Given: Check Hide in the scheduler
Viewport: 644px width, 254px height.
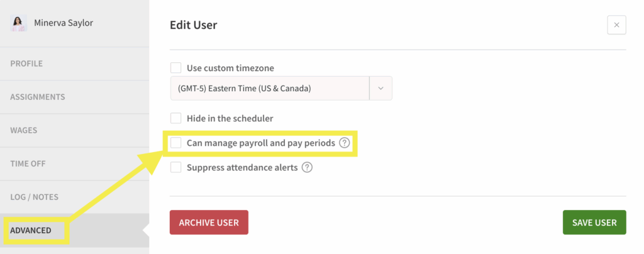Looking at the screenshot, I should [176, 118].
